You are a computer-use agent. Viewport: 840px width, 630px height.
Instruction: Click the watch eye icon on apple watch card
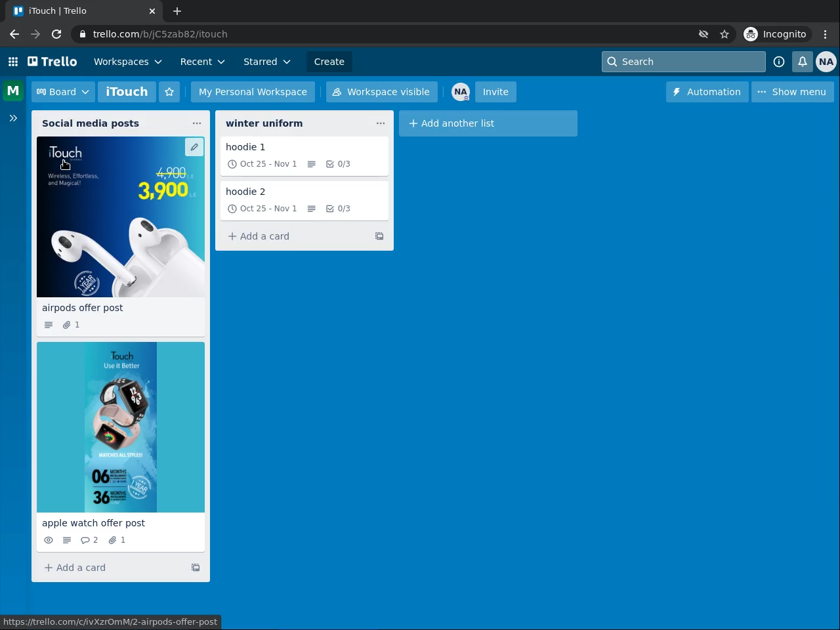pos(49,540)
